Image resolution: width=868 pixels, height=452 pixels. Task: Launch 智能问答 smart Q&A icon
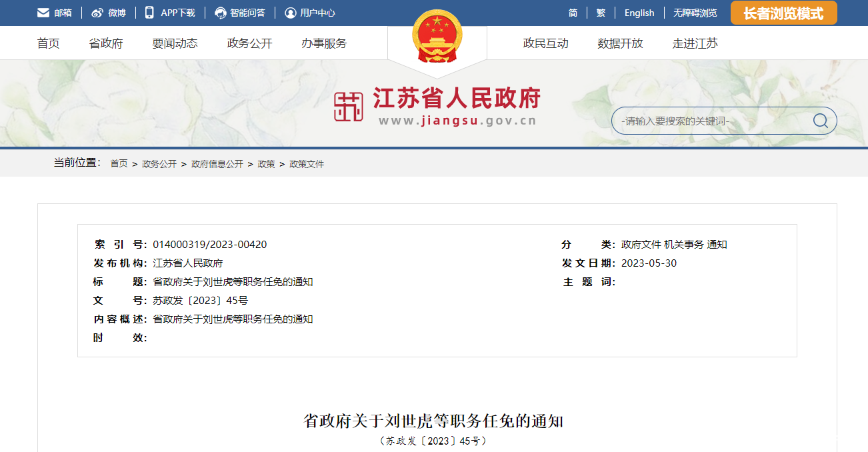pos(219,12)
